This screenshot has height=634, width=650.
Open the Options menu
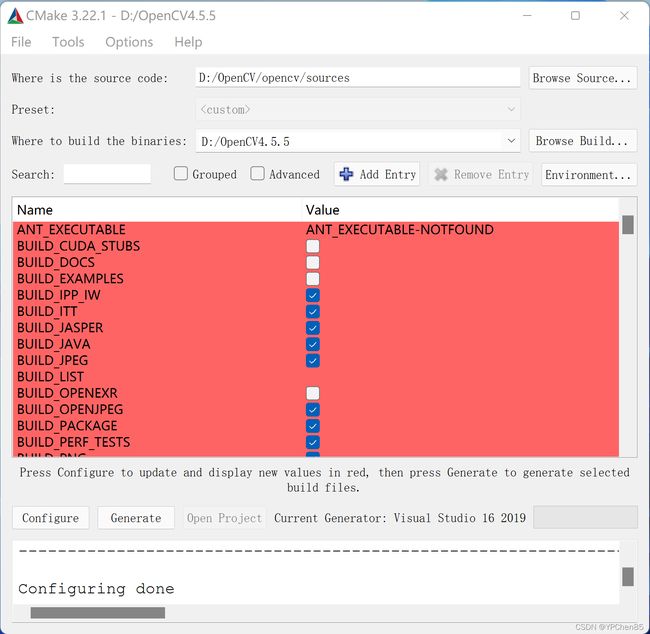(x=129, y=42)
